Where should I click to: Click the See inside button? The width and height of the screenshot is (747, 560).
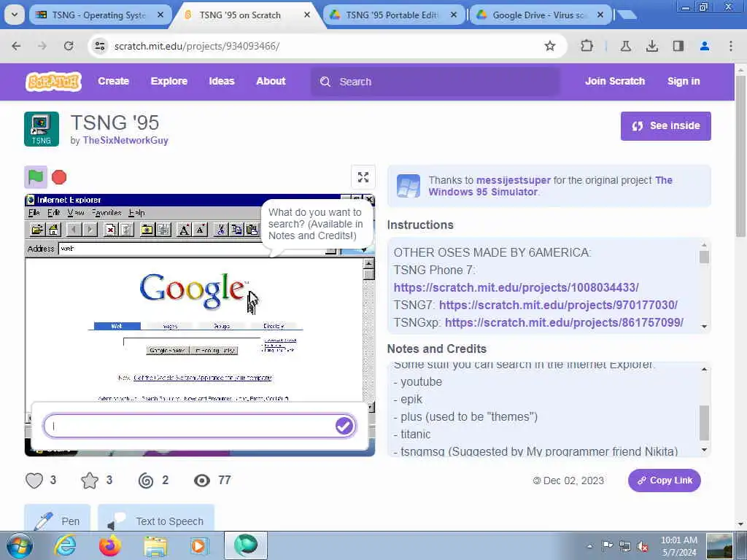pos(665,125)
